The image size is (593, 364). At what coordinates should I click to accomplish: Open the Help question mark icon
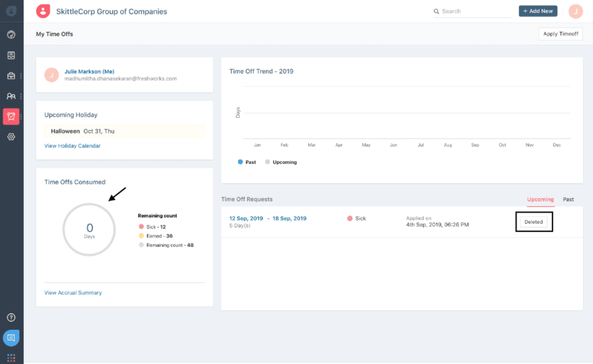click(x=12, y=317)
